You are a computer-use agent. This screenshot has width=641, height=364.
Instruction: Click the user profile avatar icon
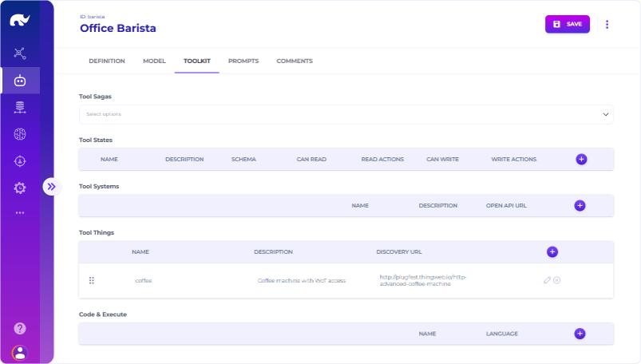20,353
